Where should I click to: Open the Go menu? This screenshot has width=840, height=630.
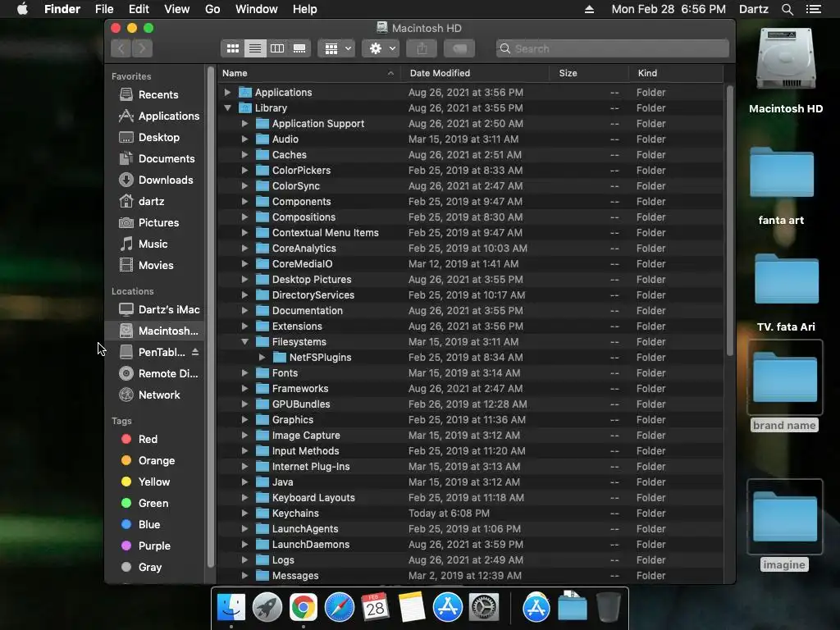click(212, 9)
